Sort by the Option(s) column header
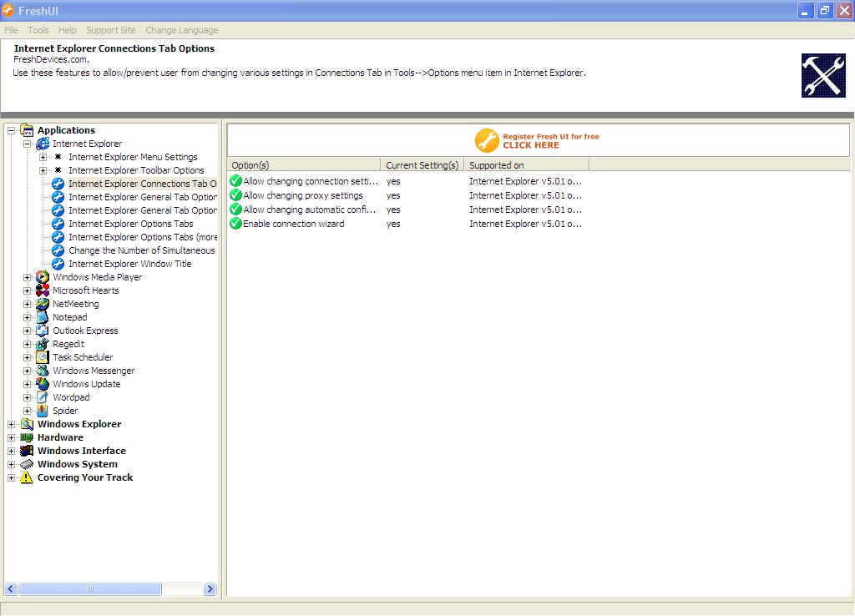855x616 pixels. (304, 165)
